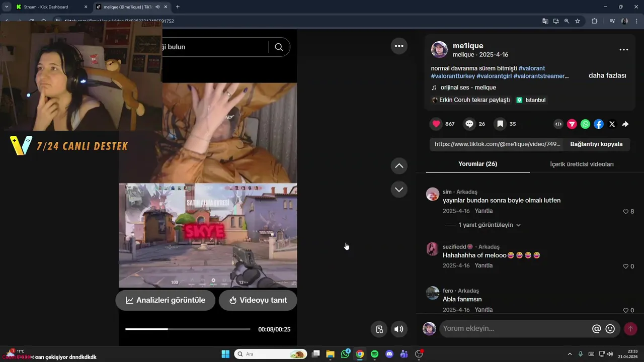Like the video with heart icon

tap(436, 124)
